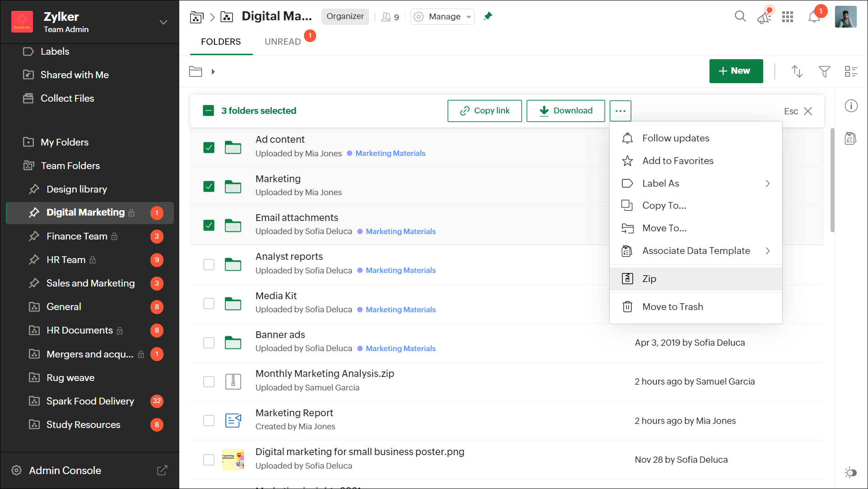The height and width of the screenshot is (489, 868).
Task: Uncheck the Ad content folder checkbox
Action: tap(209, 147)
